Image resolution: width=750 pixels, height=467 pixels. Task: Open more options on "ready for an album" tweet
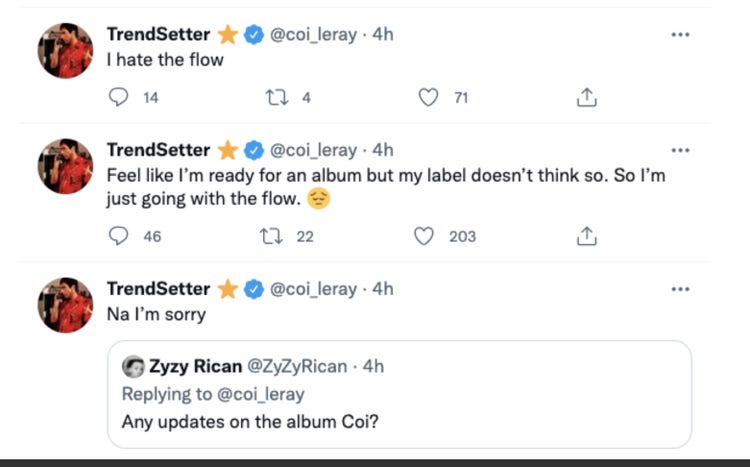pos(680,151)
